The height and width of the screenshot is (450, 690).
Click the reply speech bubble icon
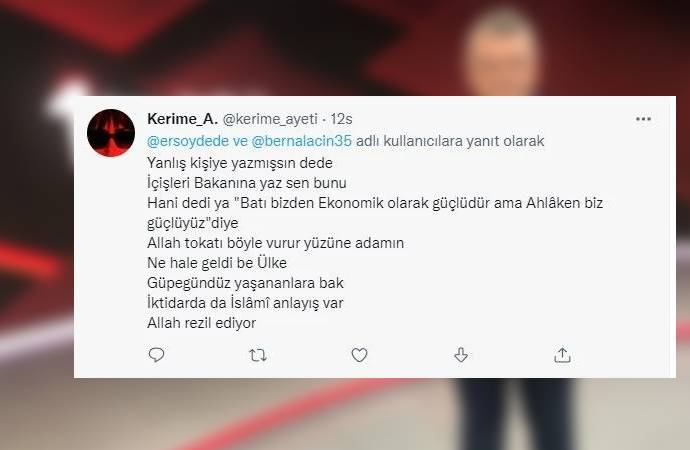coord(156,355)
